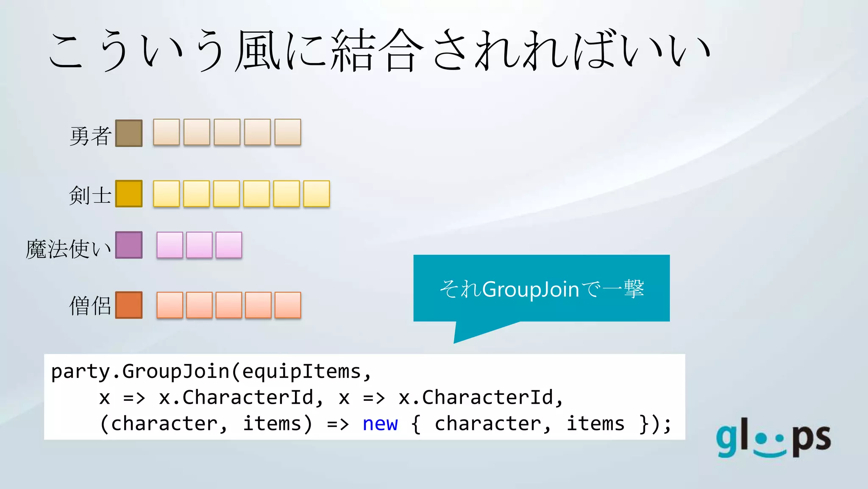
Task: Click the 剣士 label
Action: (90, 195)
